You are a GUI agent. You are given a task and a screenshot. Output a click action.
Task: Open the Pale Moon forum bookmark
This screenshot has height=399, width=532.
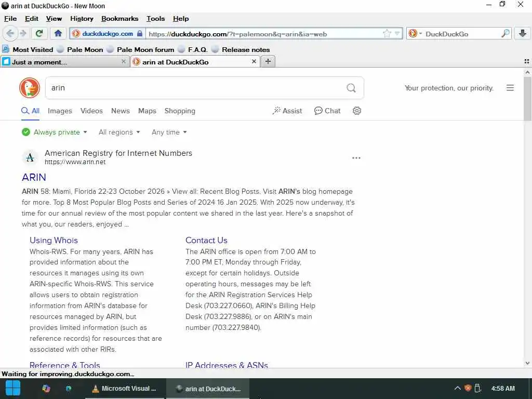140,49
